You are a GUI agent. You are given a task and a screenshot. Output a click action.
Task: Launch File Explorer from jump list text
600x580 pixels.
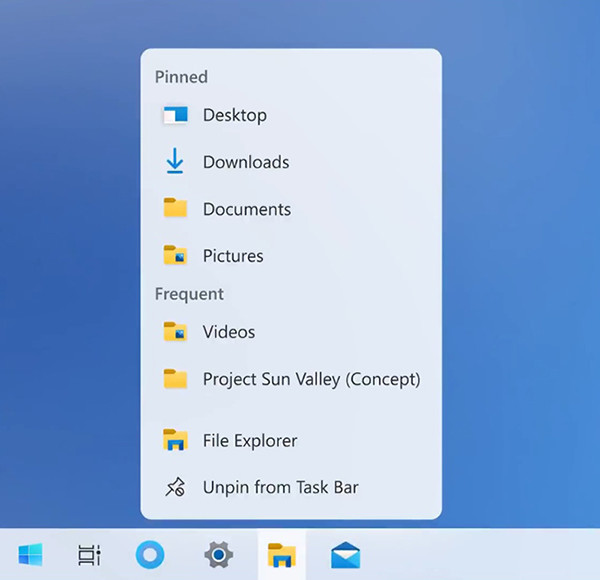coord(250,440)
